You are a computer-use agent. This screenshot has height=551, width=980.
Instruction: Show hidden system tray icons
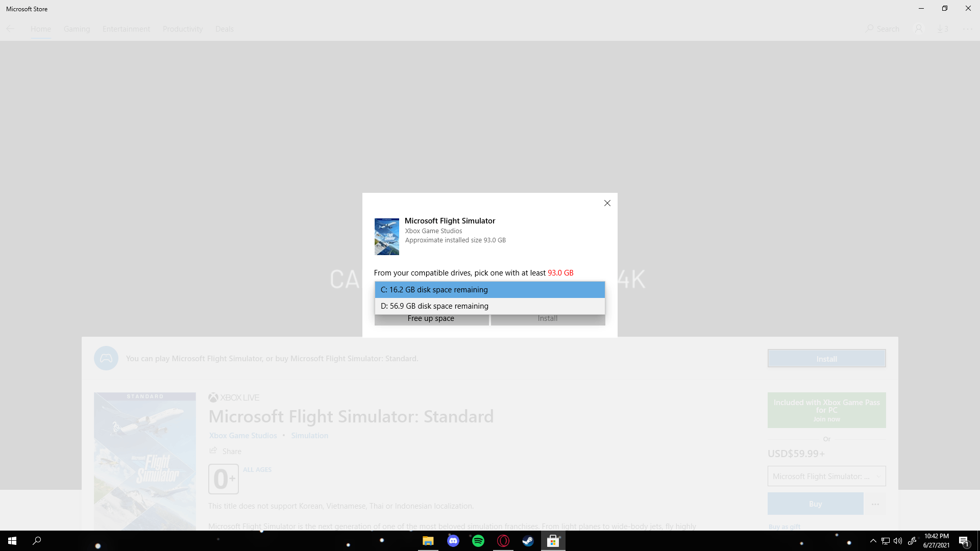[873, 541]
